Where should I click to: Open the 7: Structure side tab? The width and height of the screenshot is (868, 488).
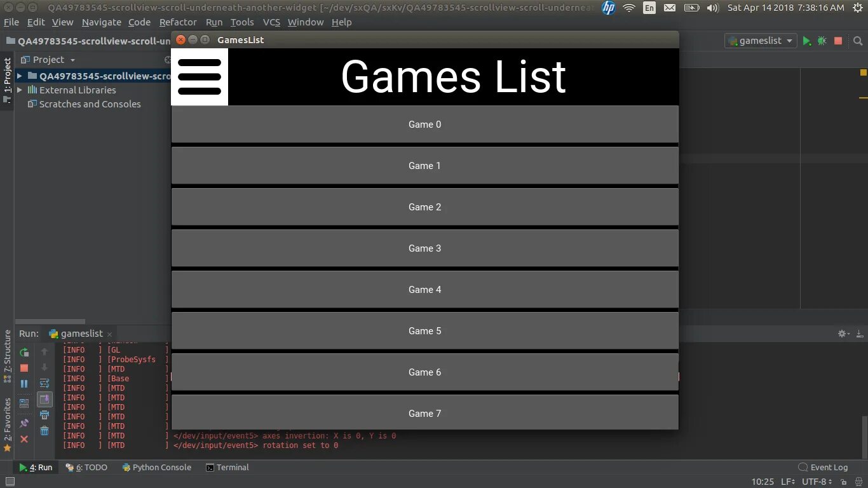coord(8,356)
